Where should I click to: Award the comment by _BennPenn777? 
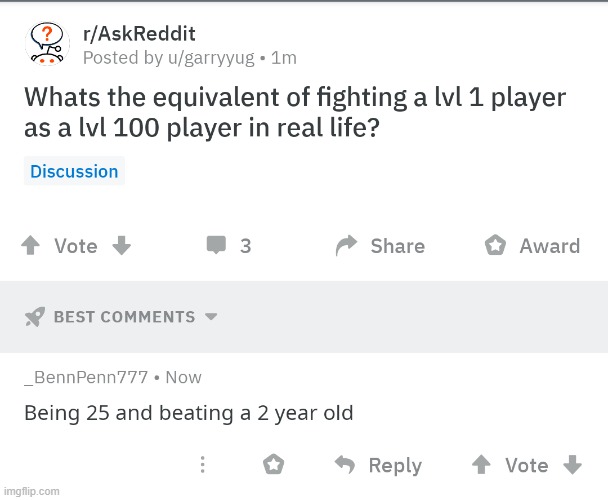pos(273,465)
